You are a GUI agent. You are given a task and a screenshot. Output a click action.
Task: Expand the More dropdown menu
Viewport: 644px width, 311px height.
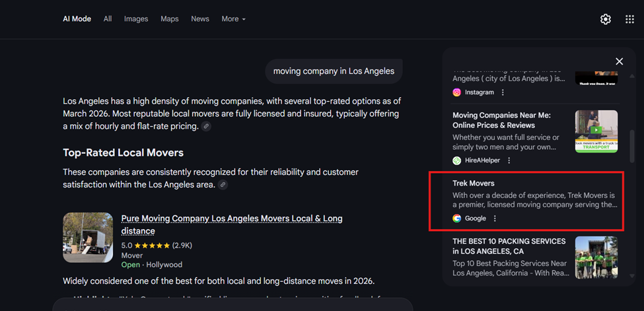click(x=233, y=19)
